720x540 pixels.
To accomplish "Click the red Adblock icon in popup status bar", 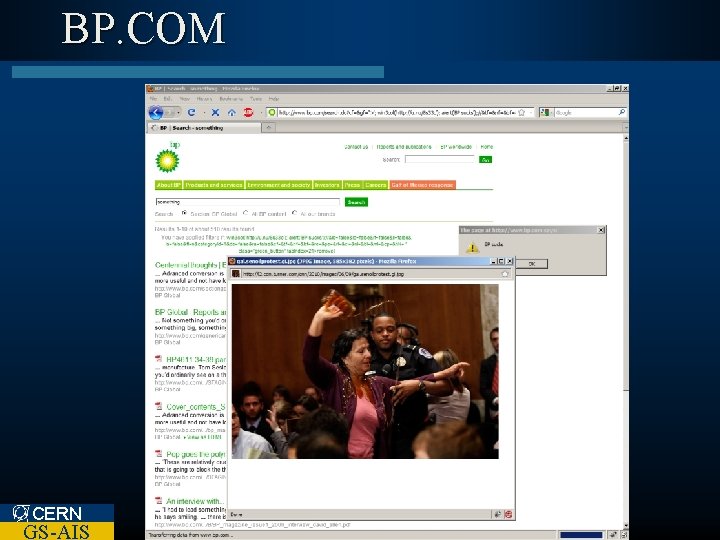I will pos(508,514).
